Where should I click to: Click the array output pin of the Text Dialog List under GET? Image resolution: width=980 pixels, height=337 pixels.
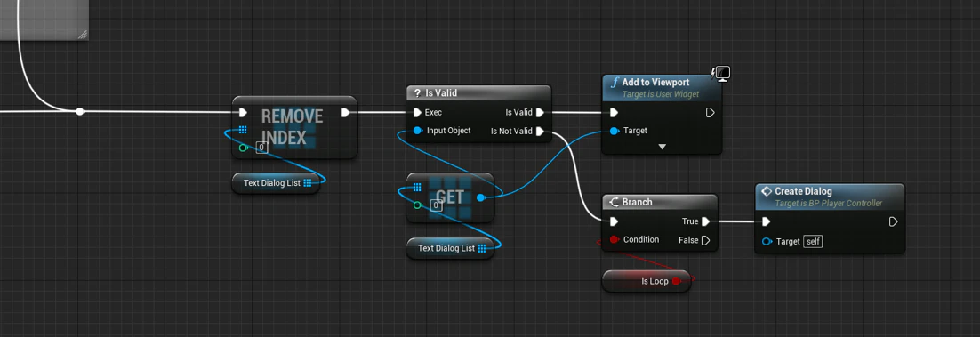pyautogui.click(x=481, y=248)
